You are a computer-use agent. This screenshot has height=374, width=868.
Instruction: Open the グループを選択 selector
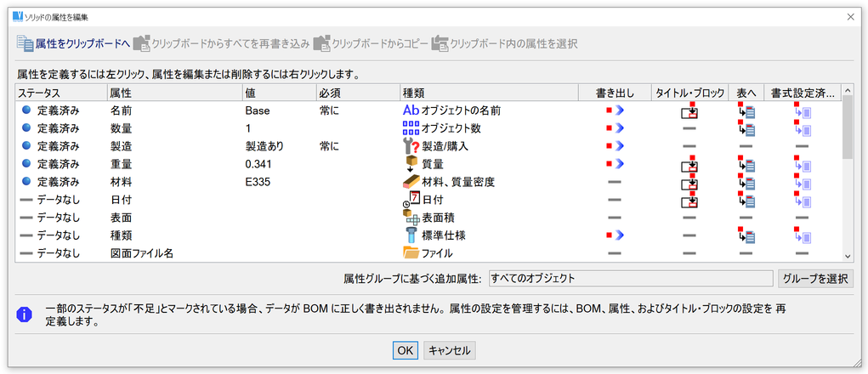(815, 278)
